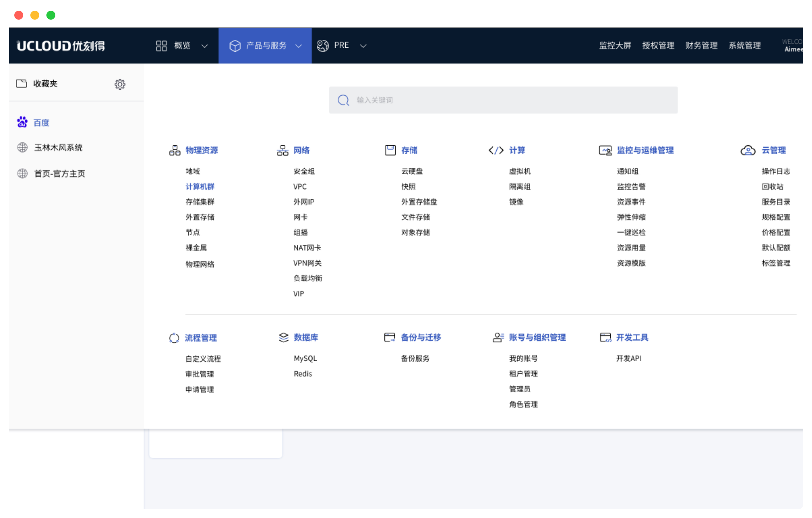Click the globe icon next to 玉林木风系统
This screenshot has height=518, width=812.
pos(22,147)
